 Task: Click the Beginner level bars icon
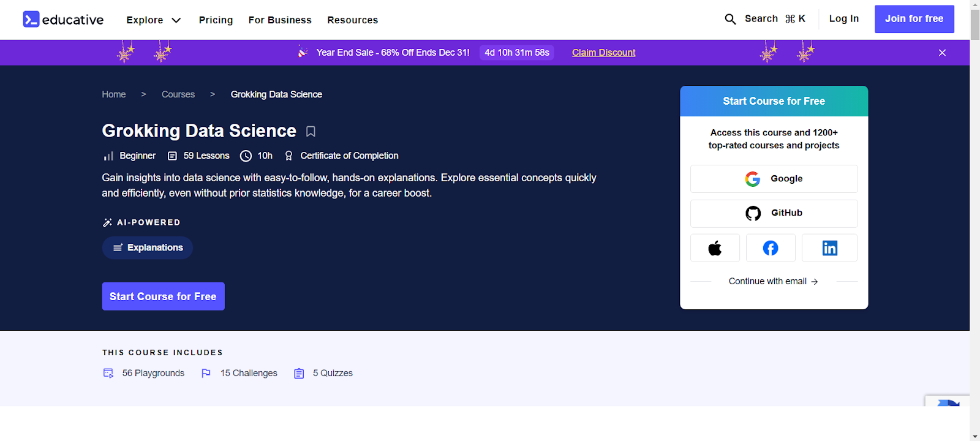tap(108, 156)
